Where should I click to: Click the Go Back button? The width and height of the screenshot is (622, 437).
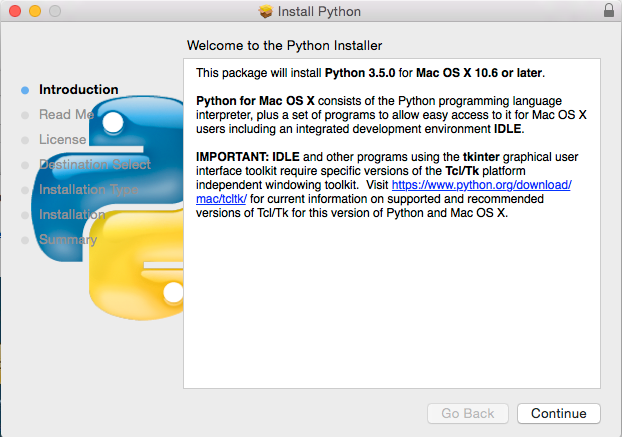click(468, 413)
